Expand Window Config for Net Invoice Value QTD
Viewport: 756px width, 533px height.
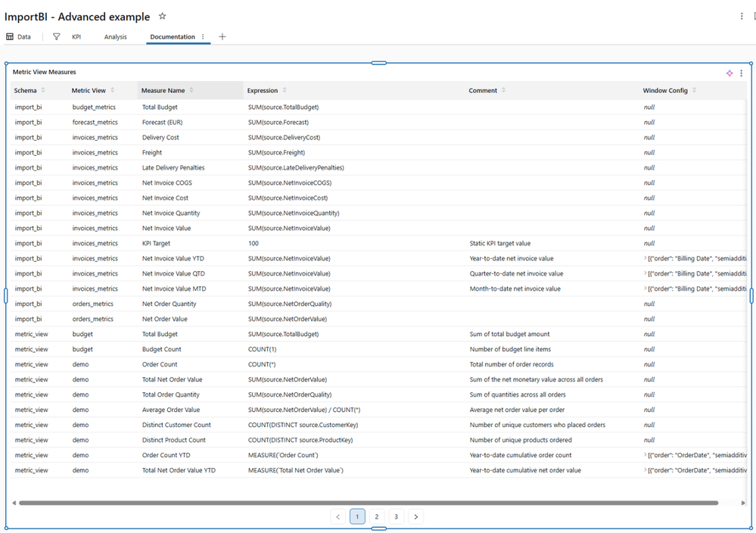point(645,273)
